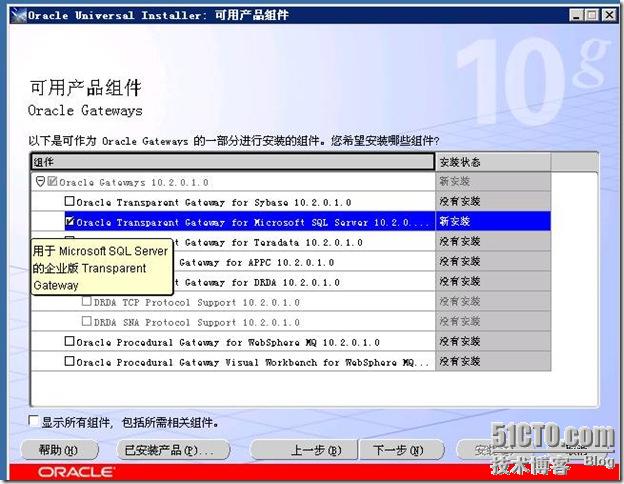Viewport: 624px width, 484px height.
Task: Collapse the Oracle Gateways 10.2.0.1.0 tree node
Action: point(40,182)
